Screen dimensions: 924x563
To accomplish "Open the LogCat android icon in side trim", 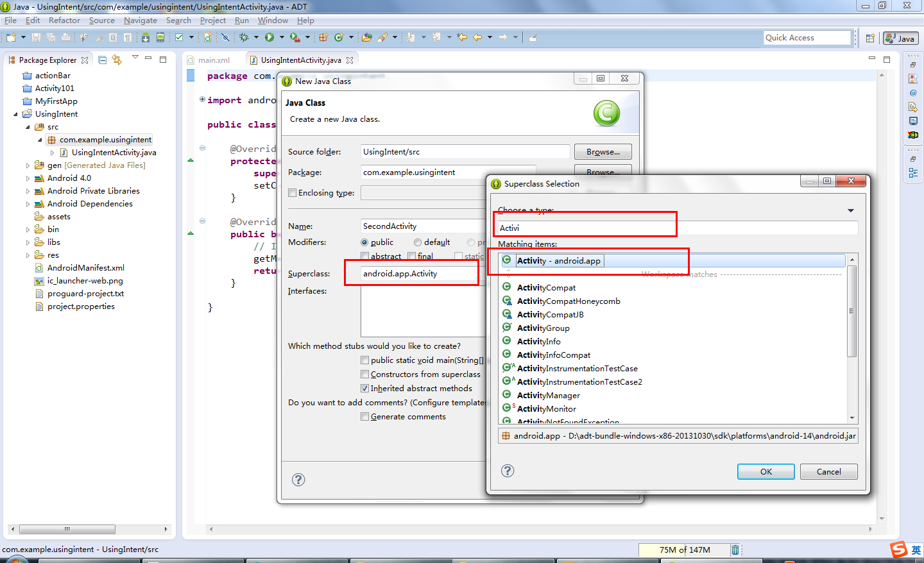I will pyautogui.click(x=913, y=135).
